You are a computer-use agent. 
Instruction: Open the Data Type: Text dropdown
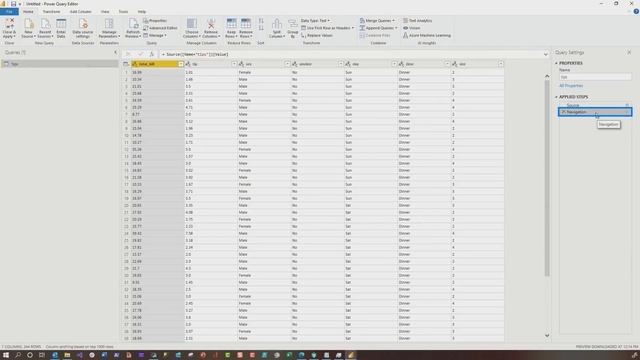click(315, 20)
